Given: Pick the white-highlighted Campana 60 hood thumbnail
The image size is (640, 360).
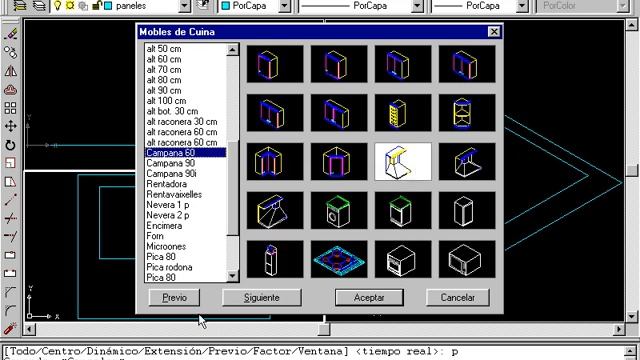Looking at the screenshot, I should coord(403,162).
